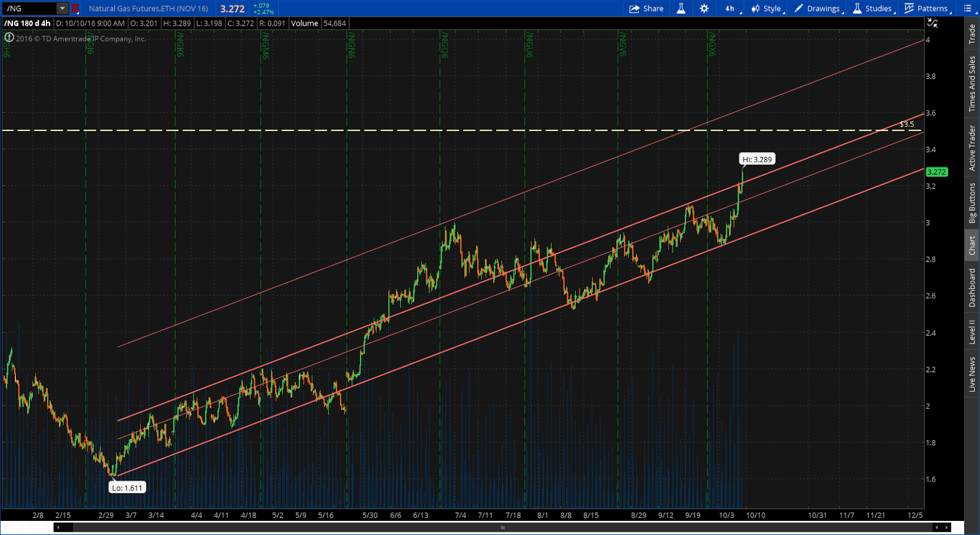Viewport: 980px width, 535px height.
Task: Open the Trade side tab
Action: [x=972, y=34]
